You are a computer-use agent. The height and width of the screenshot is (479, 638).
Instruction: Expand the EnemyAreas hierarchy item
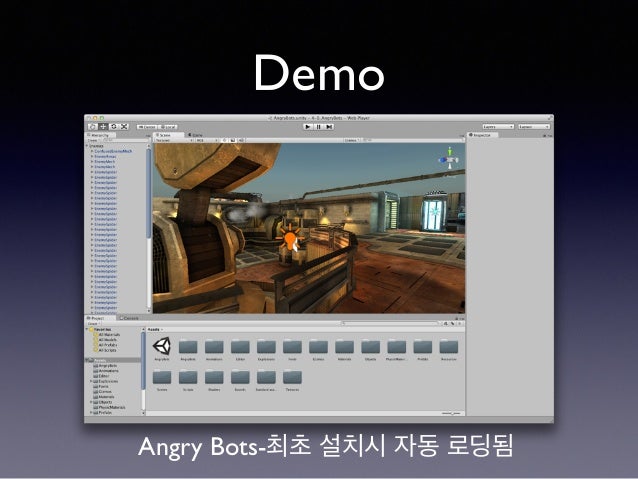coord(92,156)
